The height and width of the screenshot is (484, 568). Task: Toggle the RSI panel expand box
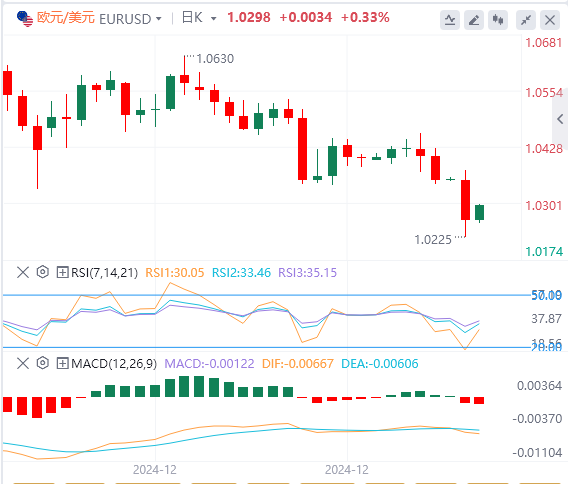[62, 272]
